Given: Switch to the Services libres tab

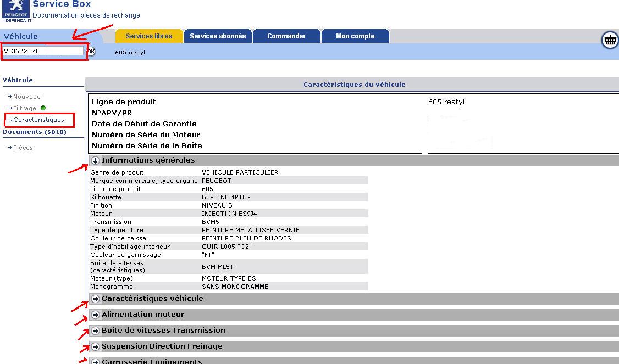Looking at the screenshot, I should (x=148, y=36).
